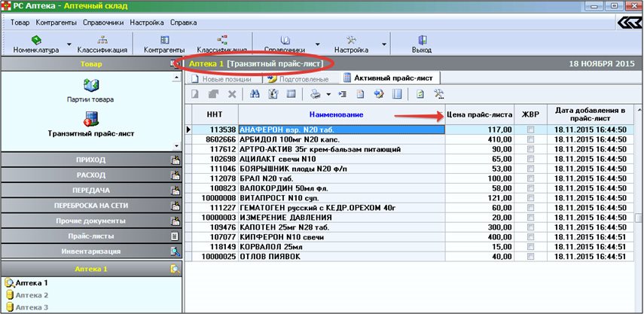Toggle ЖВР checkbox for АНАФЕРОН row
644x314 pixels.
[531, 130]
